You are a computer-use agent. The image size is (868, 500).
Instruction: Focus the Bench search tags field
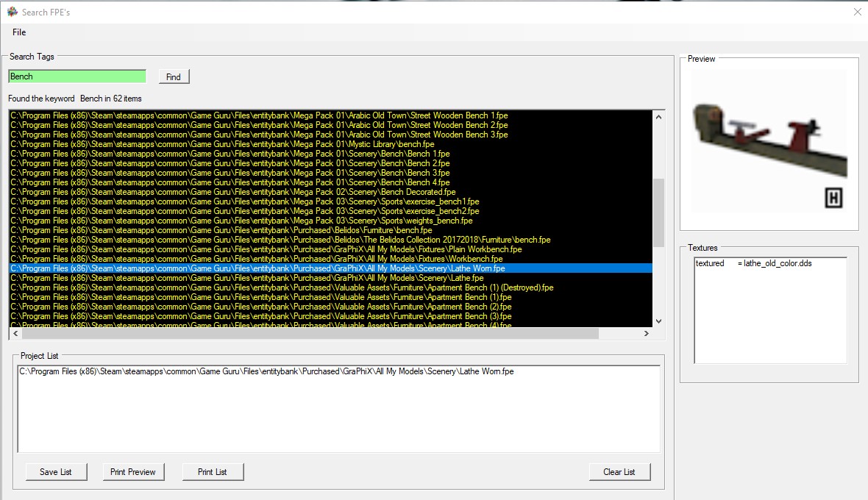[x=77, y=76]
